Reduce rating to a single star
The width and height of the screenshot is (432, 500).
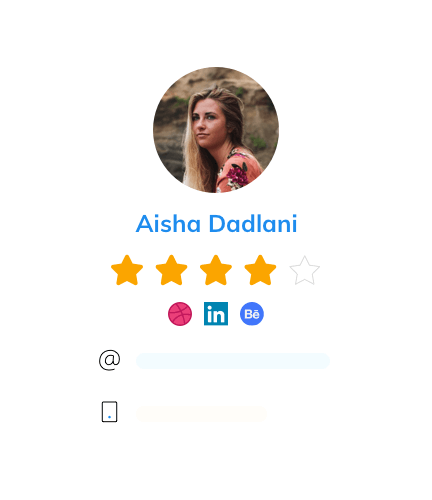127,270
